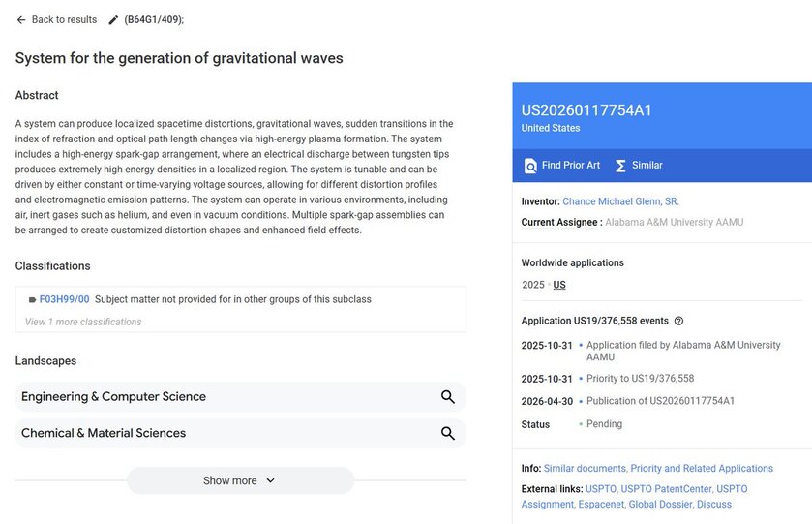Click the tag icon before F03H99/00

pos(32,299)
